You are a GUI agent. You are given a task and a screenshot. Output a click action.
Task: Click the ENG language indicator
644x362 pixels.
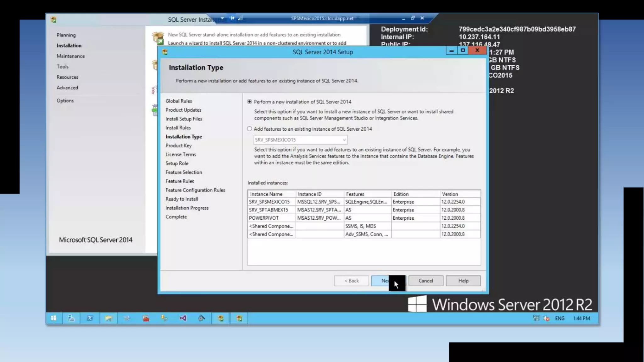click(559, 318)
